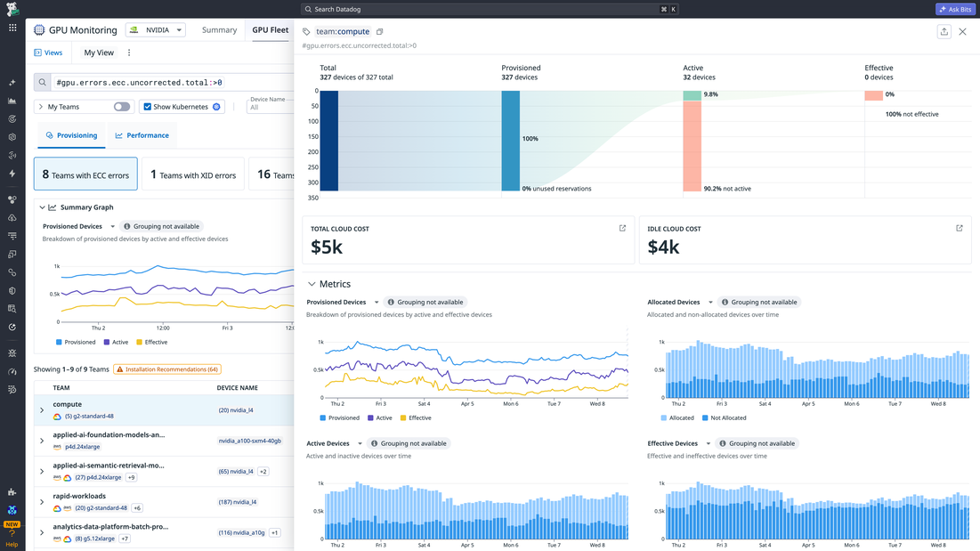Open the sparkle Bits AI sidebar icon
Image resolution: width=980 pixels, height=551 pixels.
12,83
